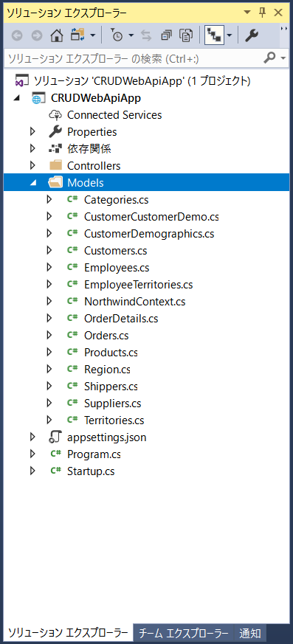The height and width of the screenshot is (644, 293).
Task: Expand the Properties node
Action: pos(33,132)
